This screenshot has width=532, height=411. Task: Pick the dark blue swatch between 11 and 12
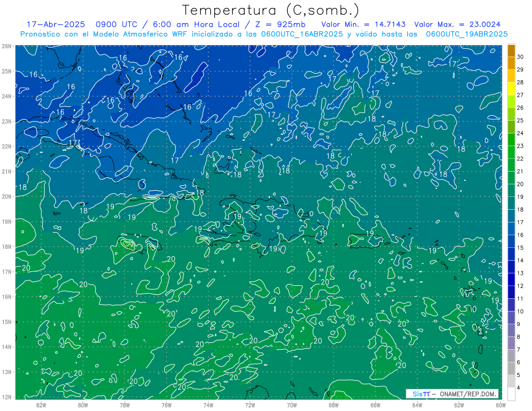point(511,293)
